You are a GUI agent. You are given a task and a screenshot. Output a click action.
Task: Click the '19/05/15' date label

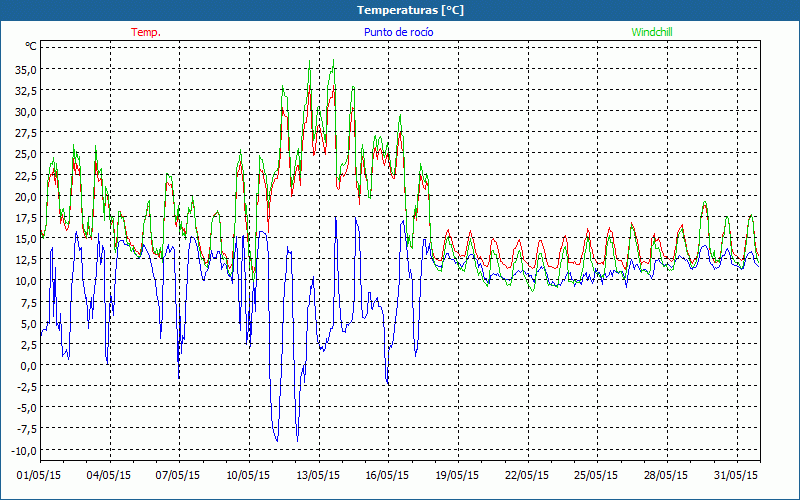(457, 476)
